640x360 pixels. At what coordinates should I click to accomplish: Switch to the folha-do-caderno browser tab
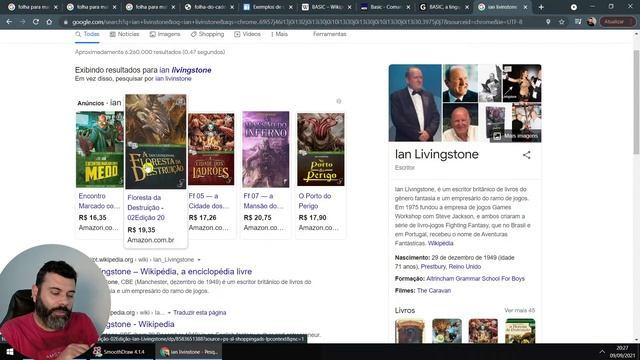[210, 7]
